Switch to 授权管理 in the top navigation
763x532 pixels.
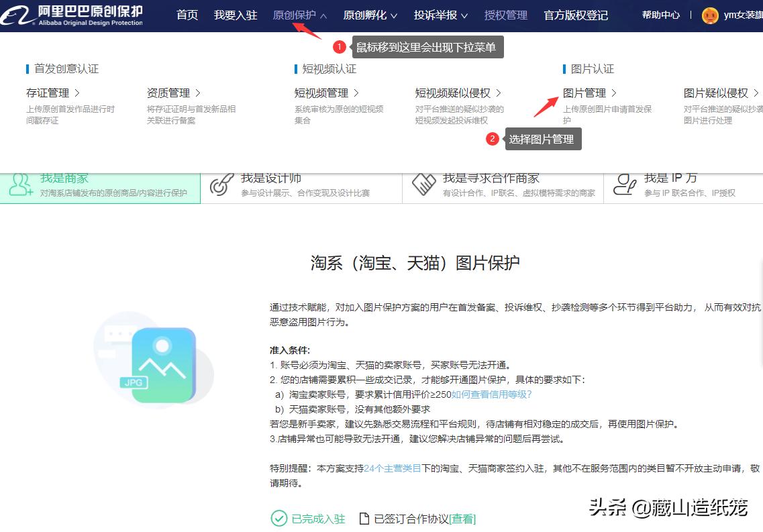(506, 15)
